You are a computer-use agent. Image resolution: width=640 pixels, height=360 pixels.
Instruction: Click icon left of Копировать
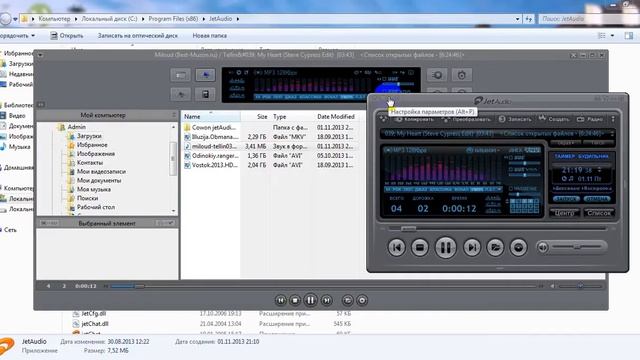point(383,119)
